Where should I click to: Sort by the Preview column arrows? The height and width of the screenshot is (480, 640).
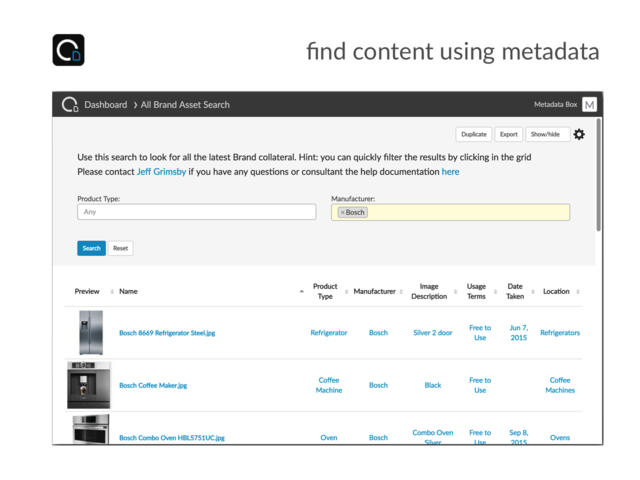pyautogui.click(x=112, y=291)
